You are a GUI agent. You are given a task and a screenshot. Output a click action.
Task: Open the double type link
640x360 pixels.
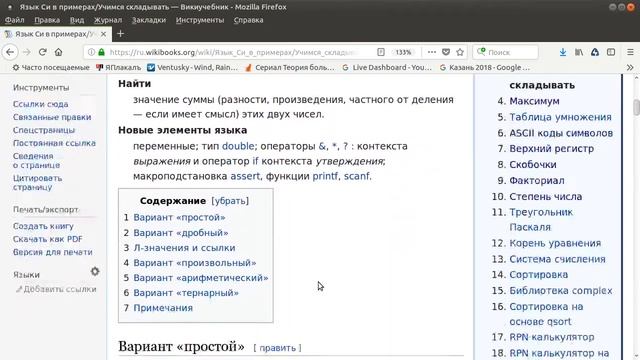click(238, 146)
